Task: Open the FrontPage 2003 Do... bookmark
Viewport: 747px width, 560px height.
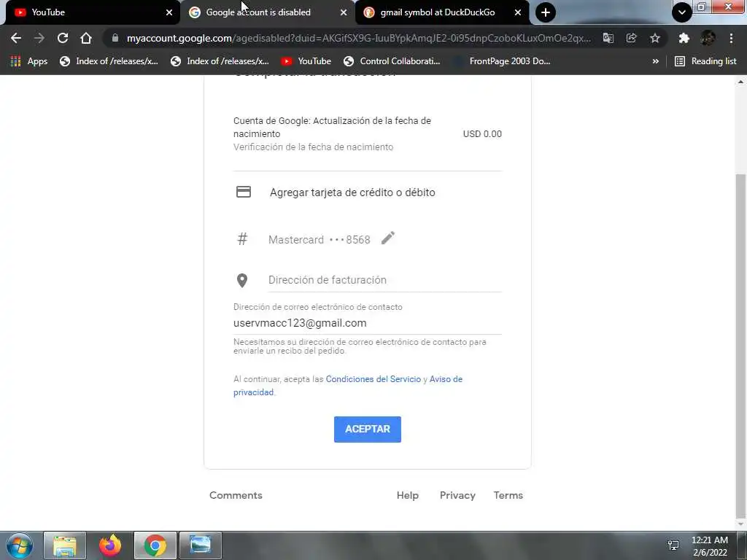Action: point(502,61)
